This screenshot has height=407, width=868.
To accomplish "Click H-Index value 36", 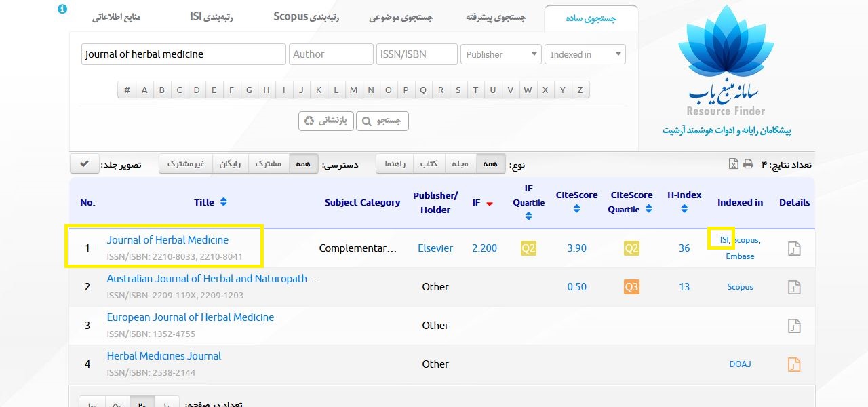I will (684, 248).
